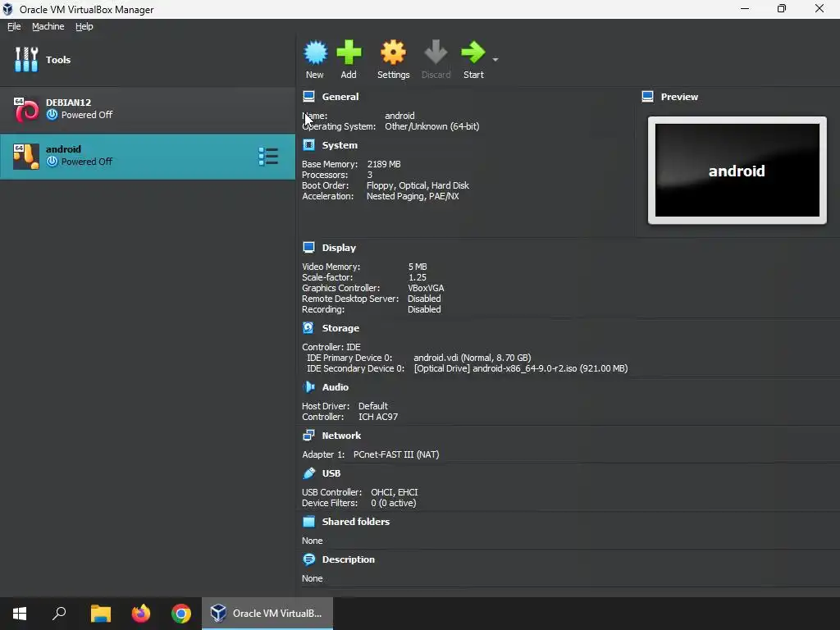Click Oracle VM VirtualBox taskbar button
Image resolution: width=840 pixels, height=630 pixels.
coord(267,614)
